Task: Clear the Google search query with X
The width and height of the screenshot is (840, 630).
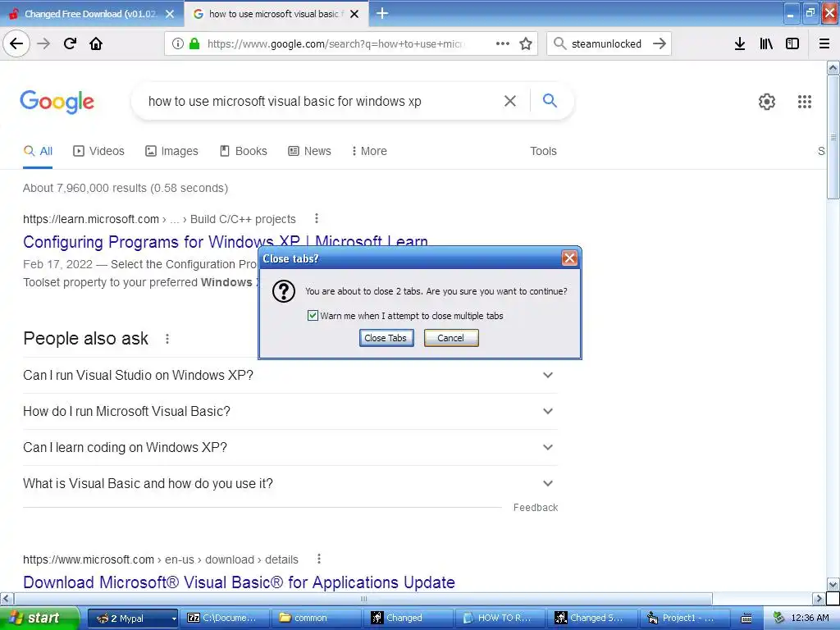Action: [510, 101]
